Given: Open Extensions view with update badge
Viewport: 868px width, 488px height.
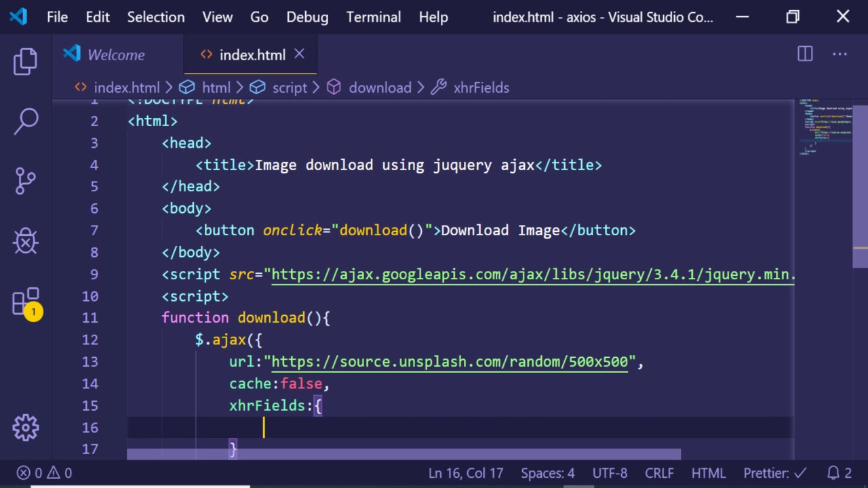Looking at the screenshot, I should tap(26, 302).
